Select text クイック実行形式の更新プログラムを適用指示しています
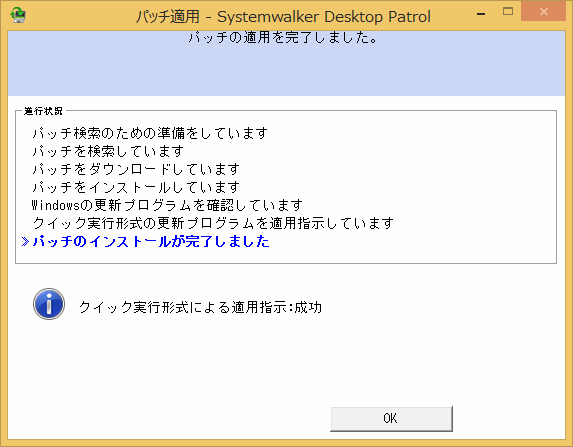The image size is (573, 447). [x=213, y=223]
